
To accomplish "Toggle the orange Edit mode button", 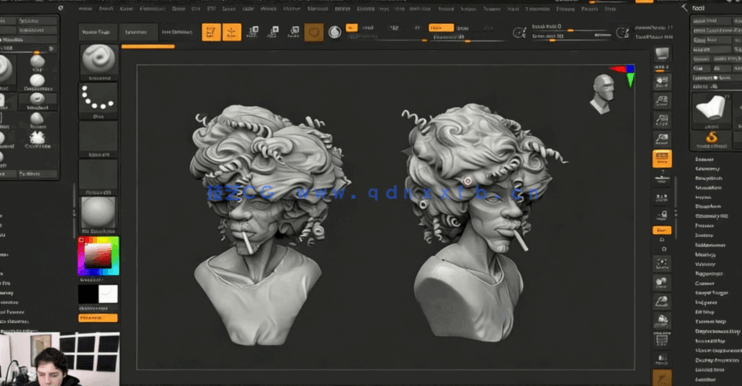I will point(211,32).
